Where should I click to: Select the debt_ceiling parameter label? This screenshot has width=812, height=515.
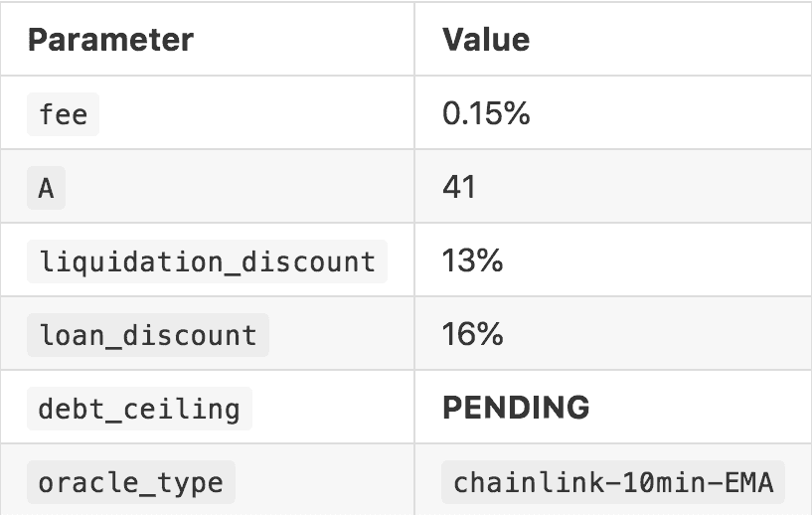pos(139,409)
